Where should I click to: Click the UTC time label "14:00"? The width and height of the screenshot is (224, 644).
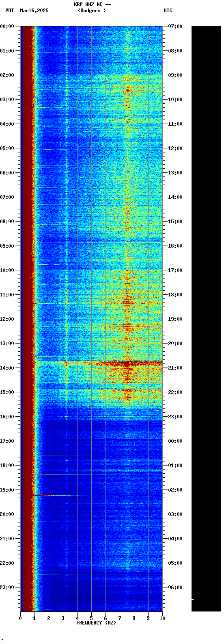click(175, 197)
